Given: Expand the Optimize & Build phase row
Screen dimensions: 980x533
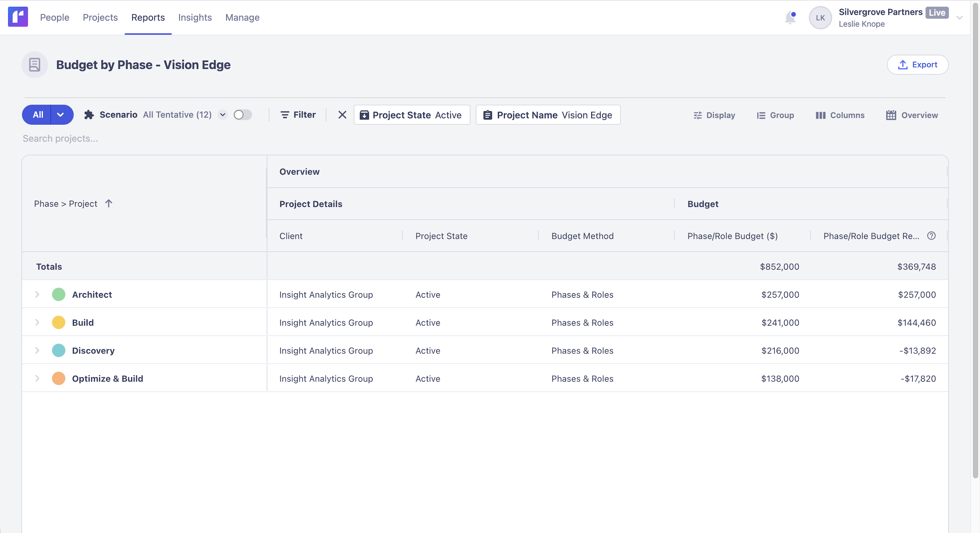Looking at the screenshot, I should coord(37,379).
